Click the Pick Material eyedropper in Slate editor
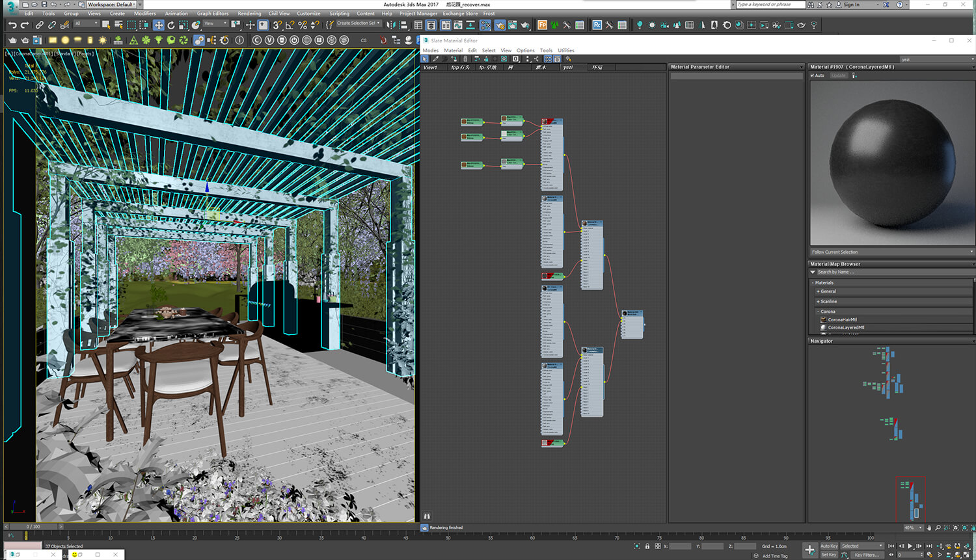 436,59
